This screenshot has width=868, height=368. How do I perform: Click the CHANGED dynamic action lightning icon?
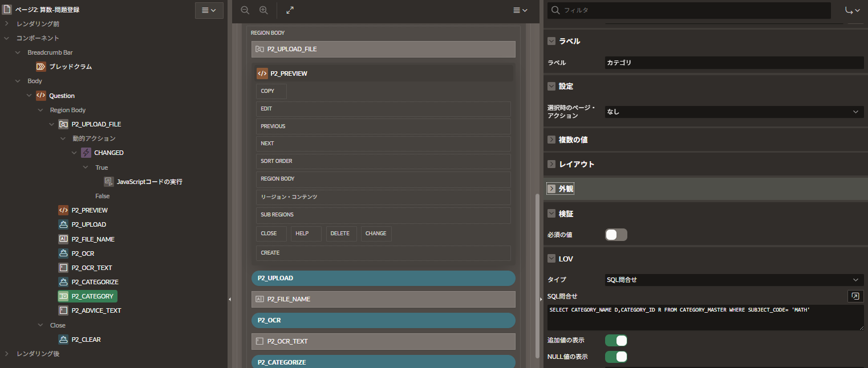(86, 153)
